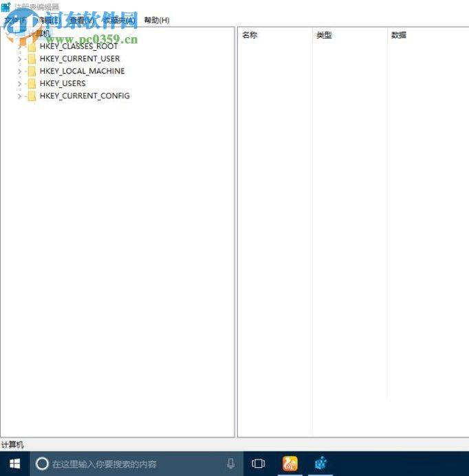This screenshot has height=476, width=469.
Task: Click the Registry Editor taskbar icon
Action: (x=320, y=464)
